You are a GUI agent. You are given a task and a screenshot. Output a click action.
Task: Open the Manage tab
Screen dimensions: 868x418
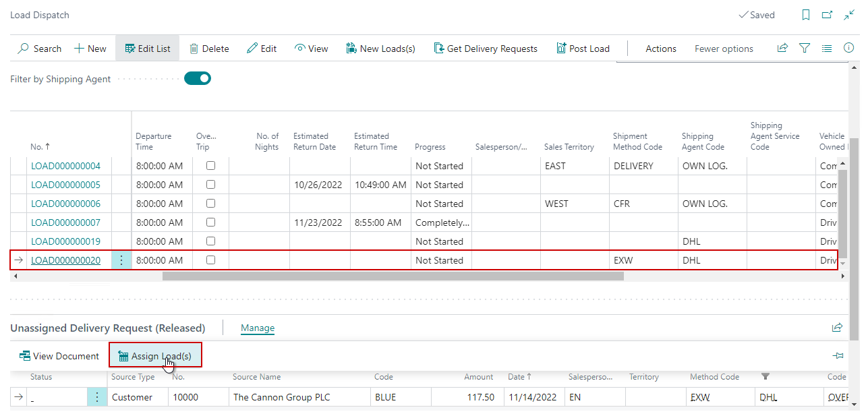coord(258,328)
